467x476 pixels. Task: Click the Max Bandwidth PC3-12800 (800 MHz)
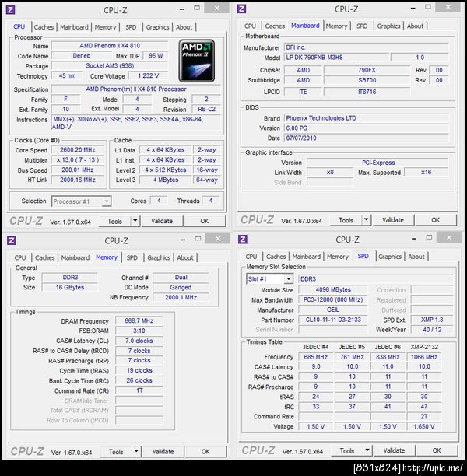pyautogui.click(x=333, y=299)
